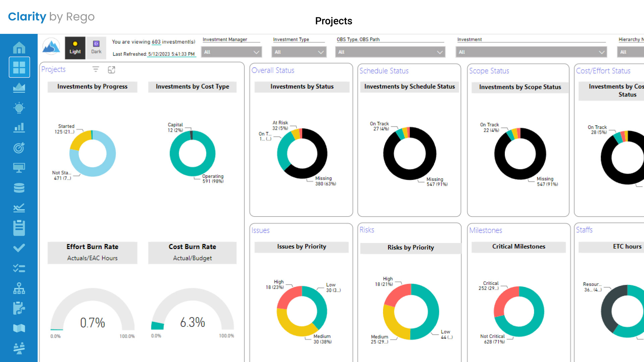Open the Rego mountain logo
This screenshot has width=644, height=362.
click(51, 46)
